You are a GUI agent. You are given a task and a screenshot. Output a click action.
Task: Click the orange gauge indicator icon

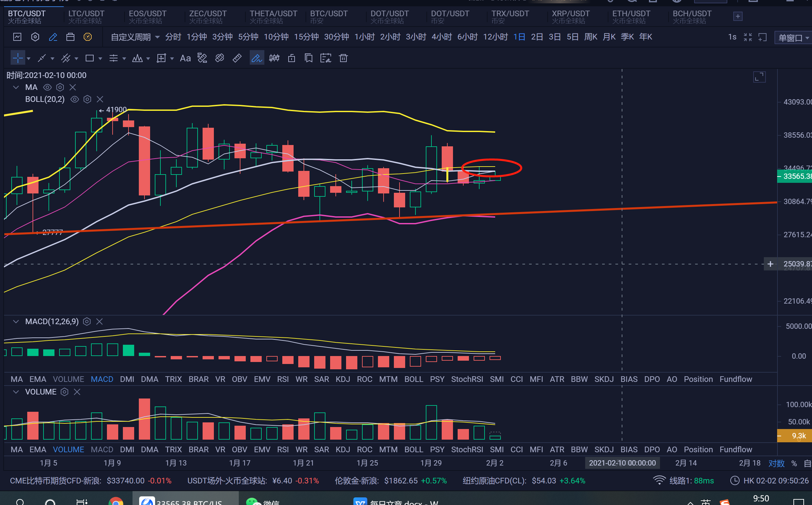click(88, 37)
